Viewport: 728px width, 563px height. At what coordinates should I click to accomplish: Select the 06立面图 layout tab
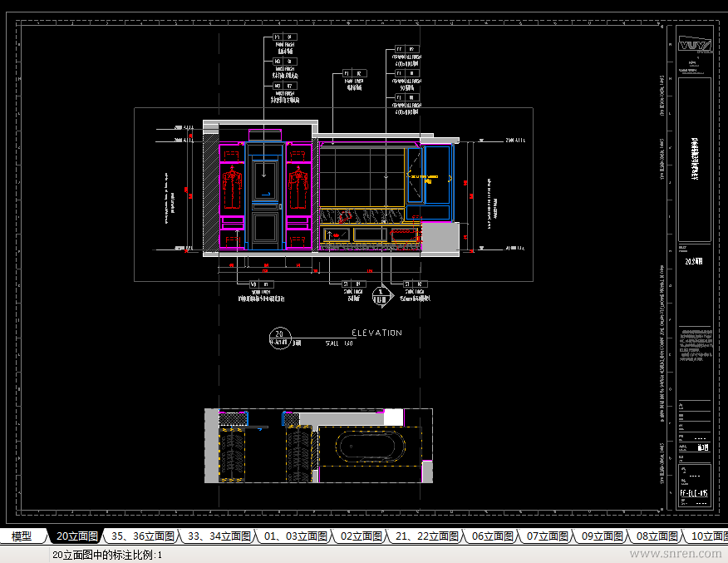point(492,536)
